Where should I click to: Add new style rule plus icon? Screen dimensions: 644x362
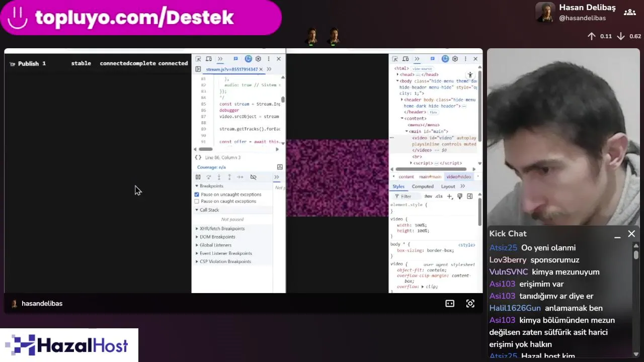click(449, 197)
